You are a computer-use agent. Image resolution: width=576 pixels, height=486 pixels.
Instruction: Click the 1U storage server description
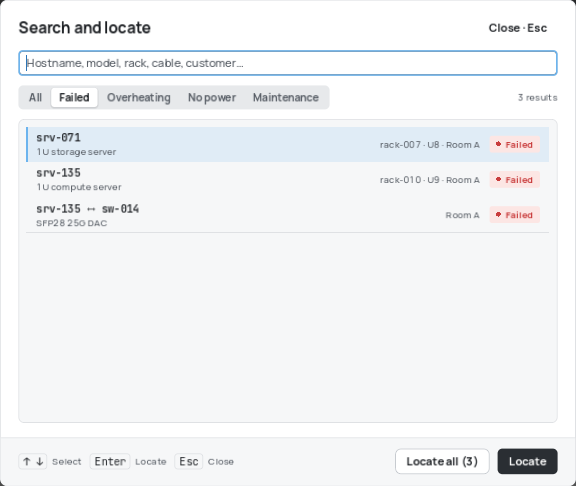(x=76, y=152)
